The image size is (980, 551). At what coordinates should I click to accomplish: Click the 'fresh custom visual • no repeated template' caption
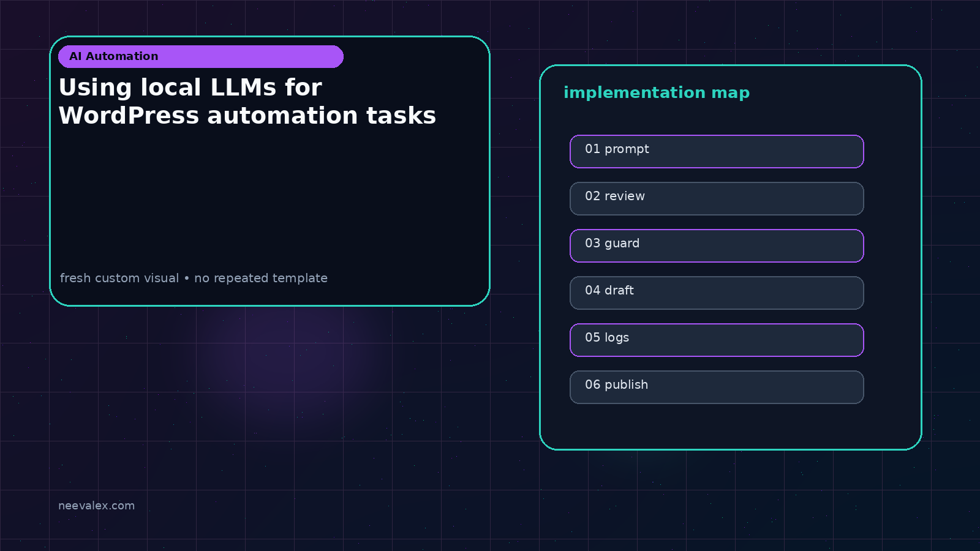coord(194,278)
